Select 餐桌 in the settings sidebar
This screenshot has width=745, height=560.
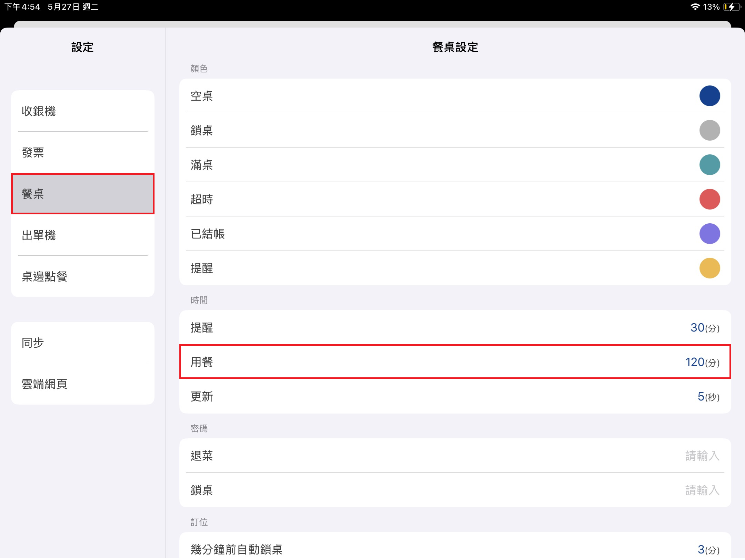coord(83,194)
